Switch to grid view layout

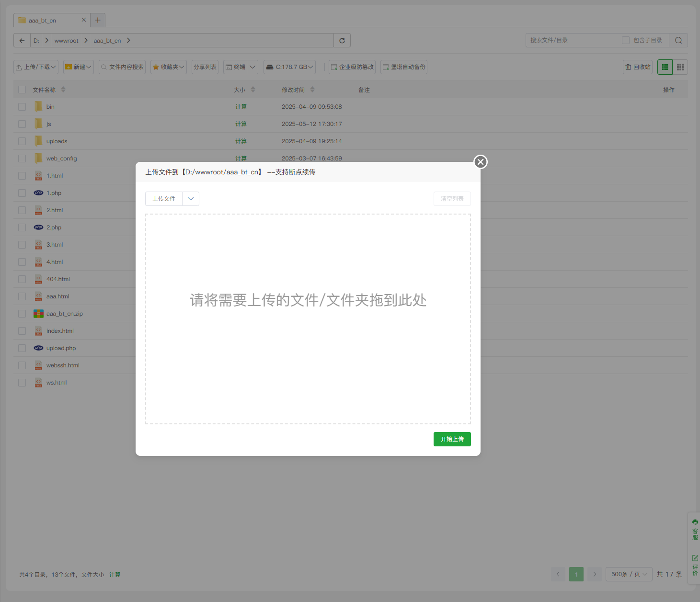[680, 67]
